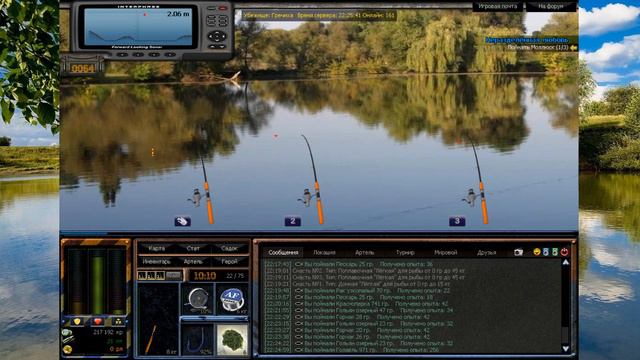Click the red float on the water
The image size is (640, 360).
point(276,136)
